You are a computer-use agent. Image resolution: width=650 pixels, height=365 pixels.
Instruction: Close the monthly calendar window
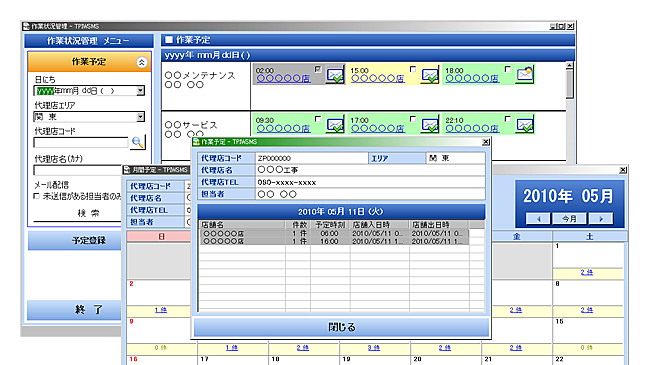(x=623, y=170)
